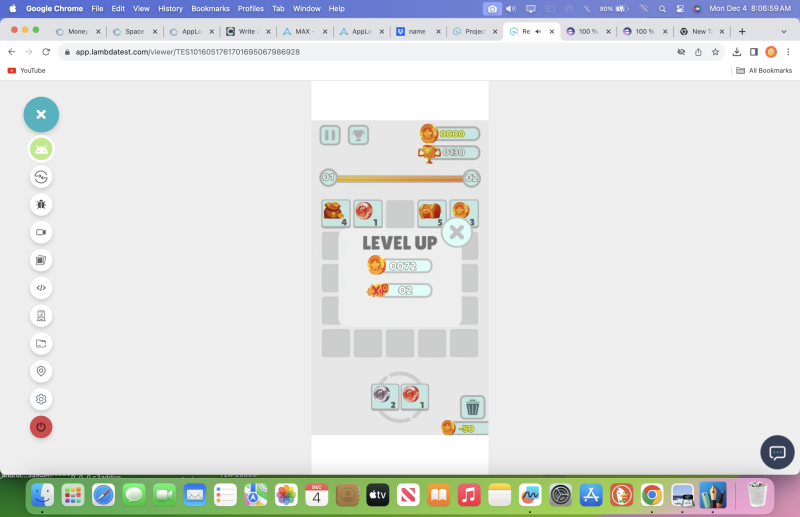Tap the treasure chest tile numbered 5

(x=432, y=213)
